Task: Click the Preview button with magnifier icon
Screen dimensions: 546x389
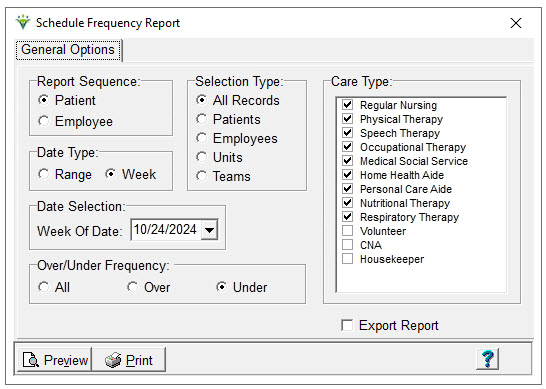Action: pos(55,360)
